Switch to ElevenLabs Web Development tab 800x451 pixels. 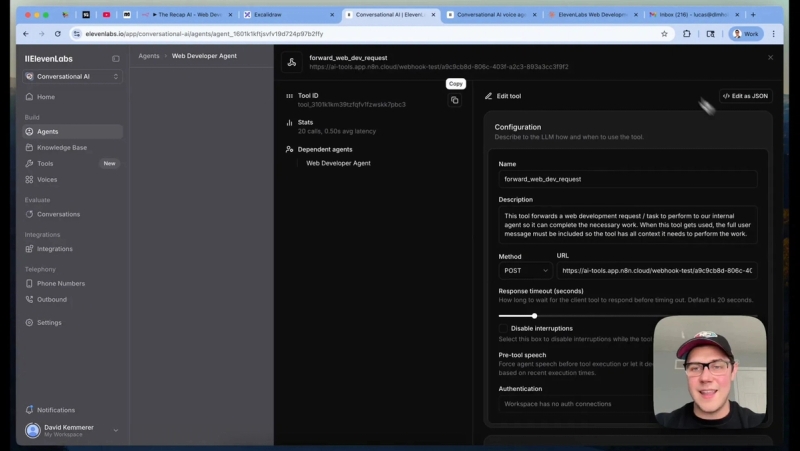(592, 15)
